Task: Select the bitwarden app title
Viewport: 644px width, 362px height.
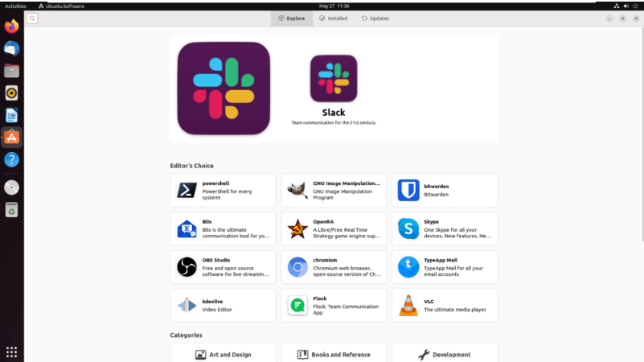Action: pos(437,186)
